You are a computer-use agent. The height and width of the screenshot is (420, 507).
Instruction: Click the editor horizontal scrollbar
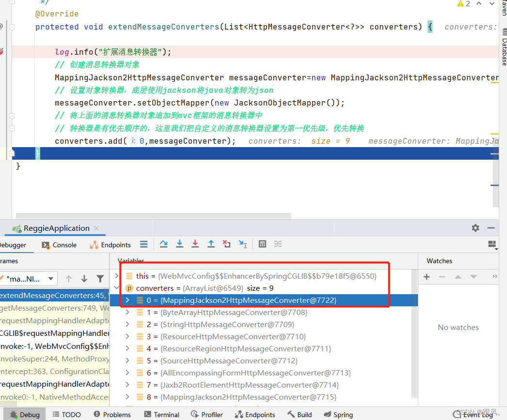[154, 215]
